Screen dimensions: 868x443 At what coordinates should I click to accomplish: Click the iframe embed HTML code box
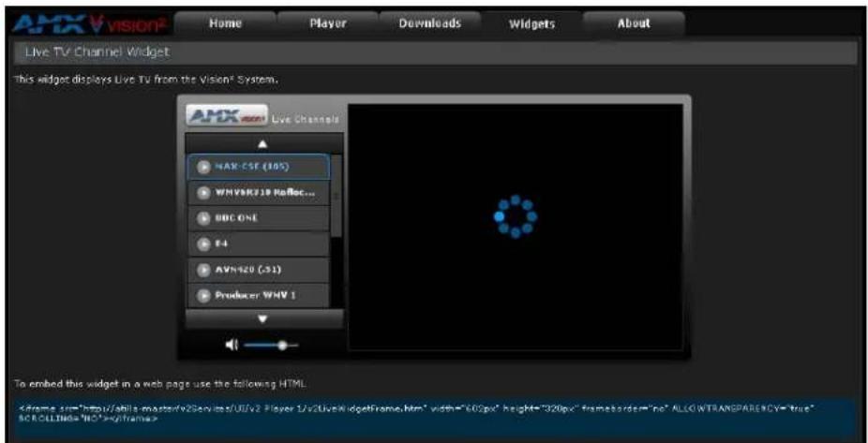[x=433, y=420]
